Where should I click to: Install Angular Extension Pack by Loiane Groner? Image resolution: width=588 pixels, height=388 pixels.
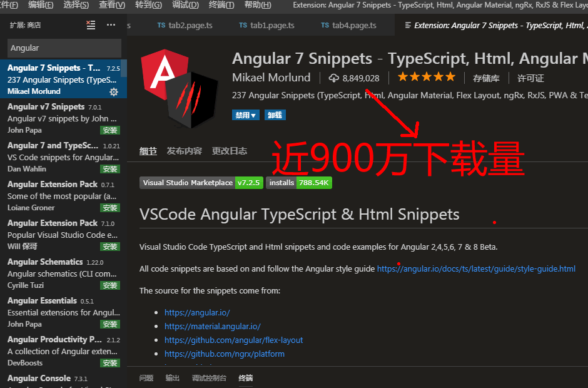(110, 208)
